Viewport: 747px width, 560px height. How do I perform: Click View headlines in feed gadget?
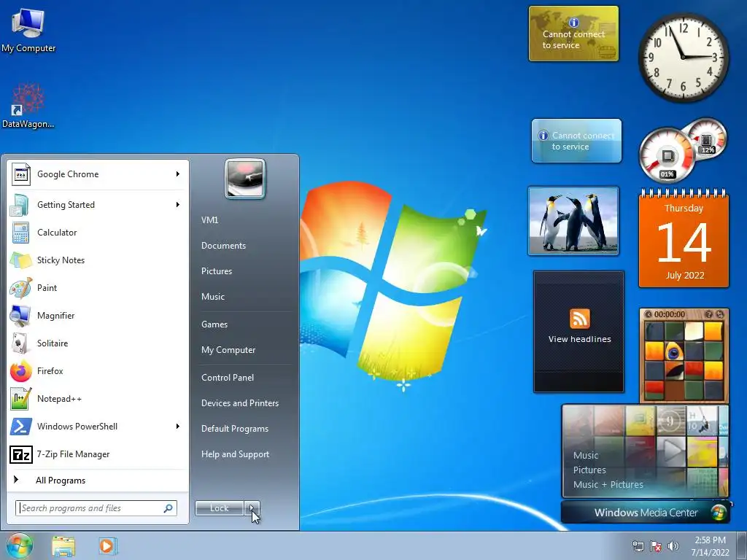579,339
